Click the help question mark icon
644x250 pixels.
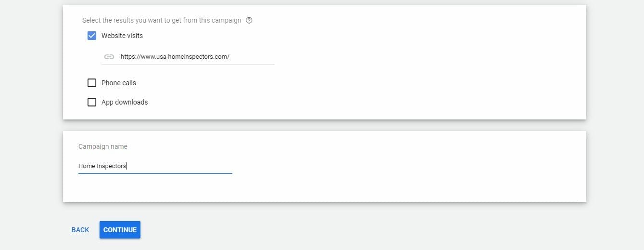(249, 20)
